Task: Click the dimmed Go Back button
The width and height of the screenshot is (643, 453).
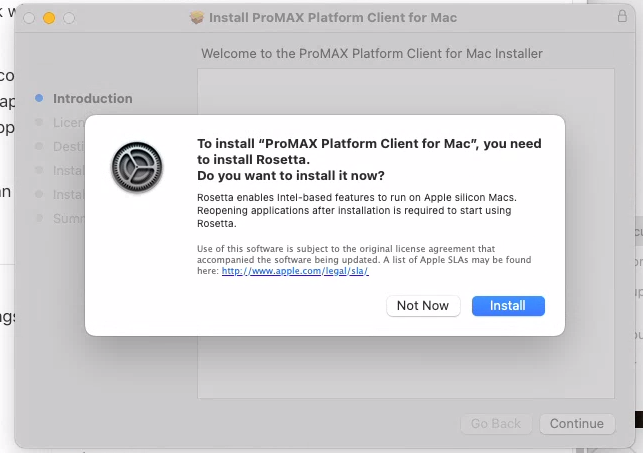Action: coord(496,423)
